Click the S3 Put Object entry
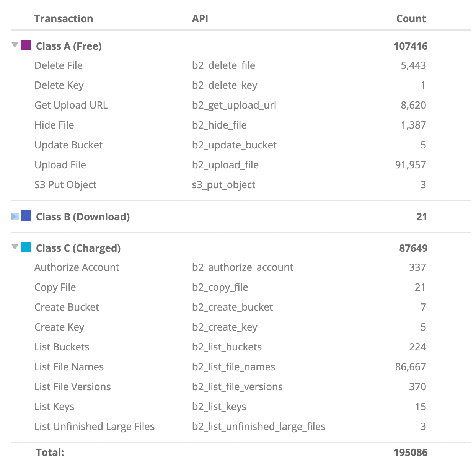Screen dimensions: 476x469 click(65, 185)
